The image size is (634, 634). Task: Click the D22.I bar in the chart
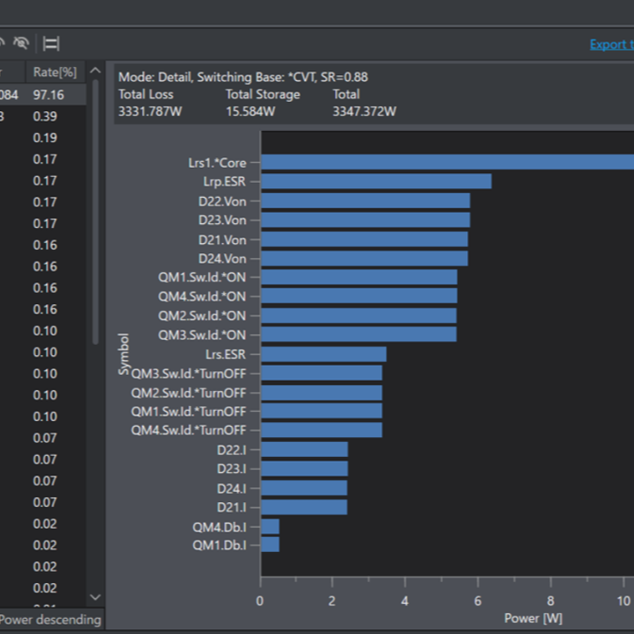pos(304,450)
